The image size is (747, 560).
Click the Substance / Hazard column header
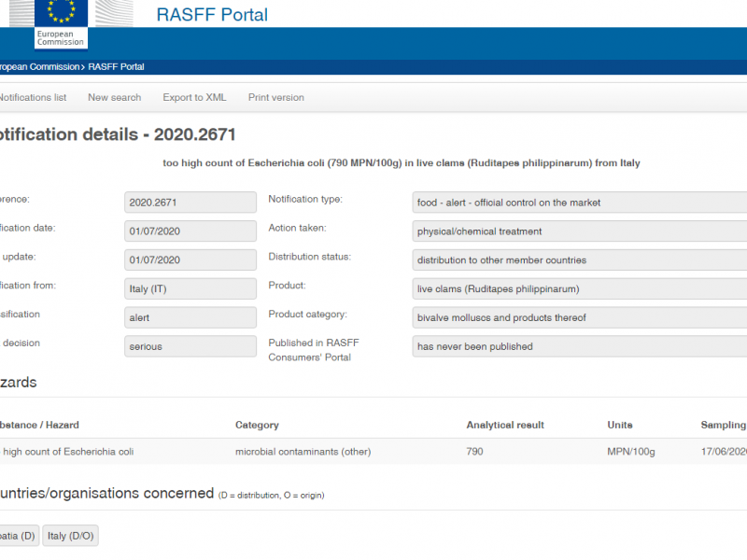pos(39,425)
